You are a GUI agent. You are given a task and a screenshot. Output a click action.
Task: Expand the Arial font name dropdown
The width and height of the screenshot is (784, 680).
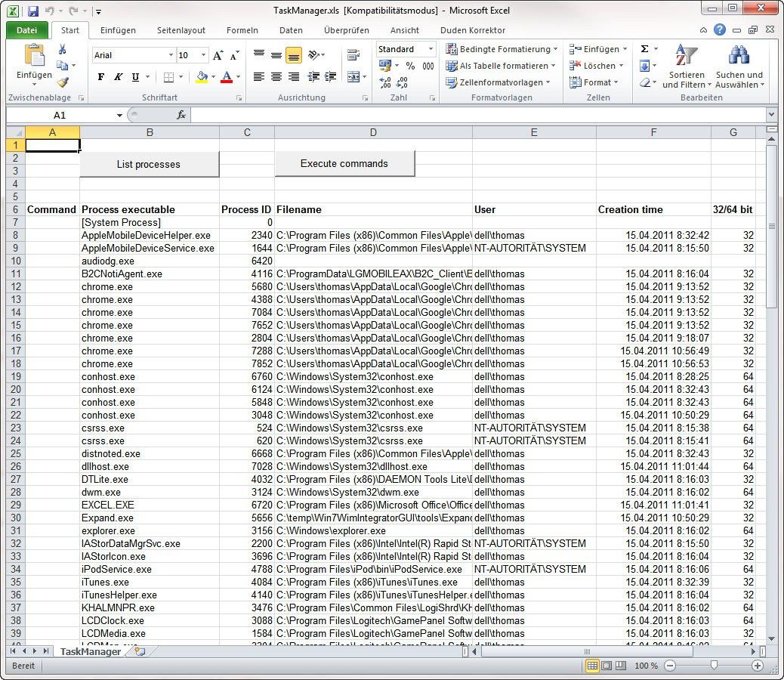point(171,55)
